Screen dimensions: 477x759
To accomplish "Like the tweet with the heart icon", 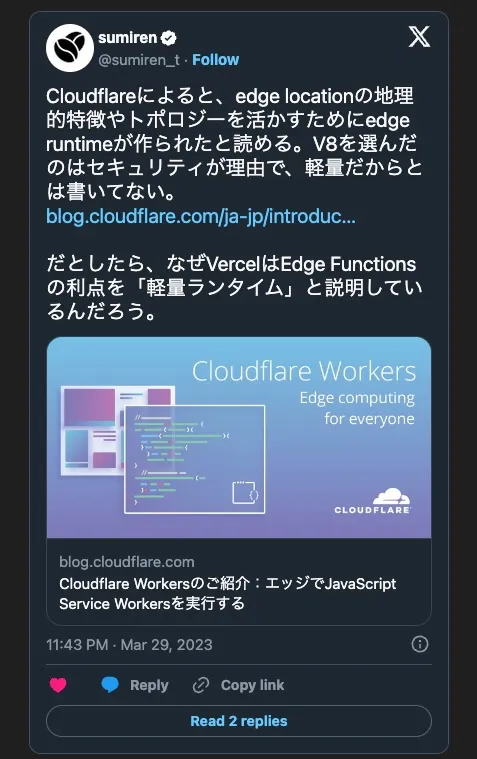I will (58, 685).
